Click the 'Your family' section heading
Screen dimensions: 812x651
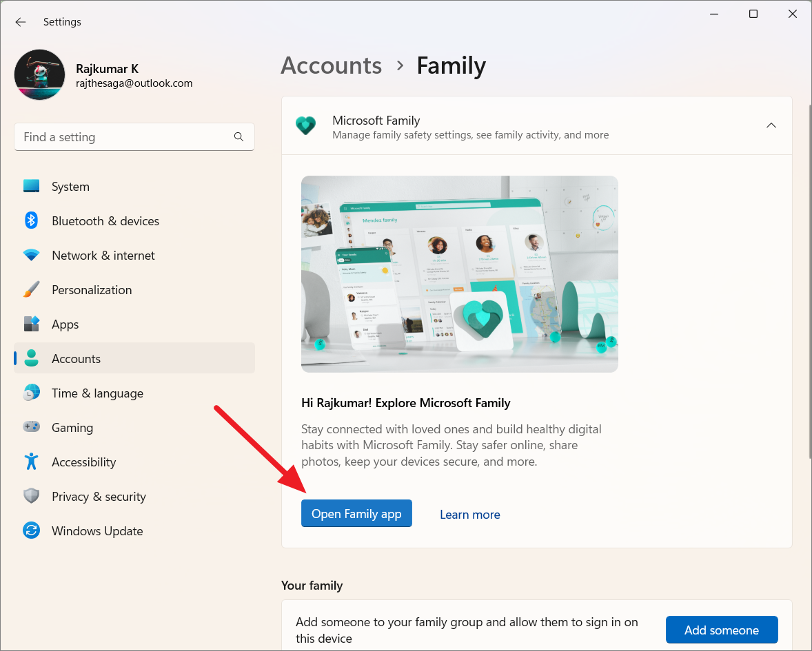click(x=312, y=586)
